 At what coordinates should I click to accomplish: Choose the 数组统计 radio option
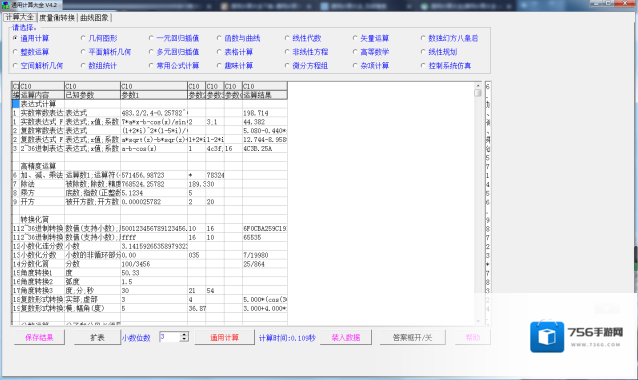click(99, 66)
